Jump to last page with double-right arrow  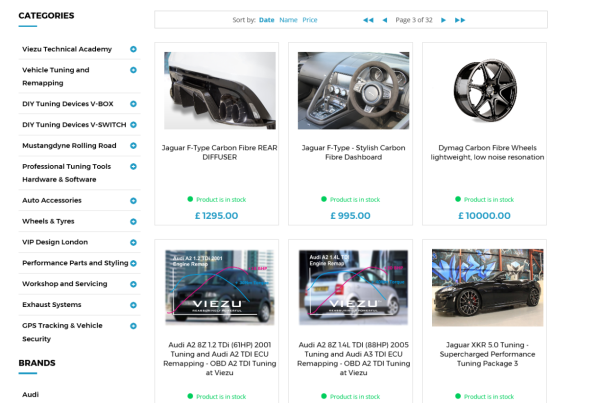[460, 20]
